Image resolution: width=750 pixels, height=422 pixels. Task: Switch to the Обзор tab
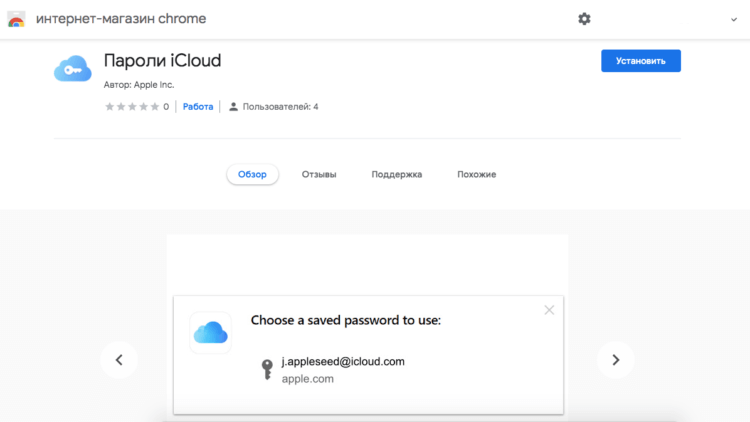(252, 174)
